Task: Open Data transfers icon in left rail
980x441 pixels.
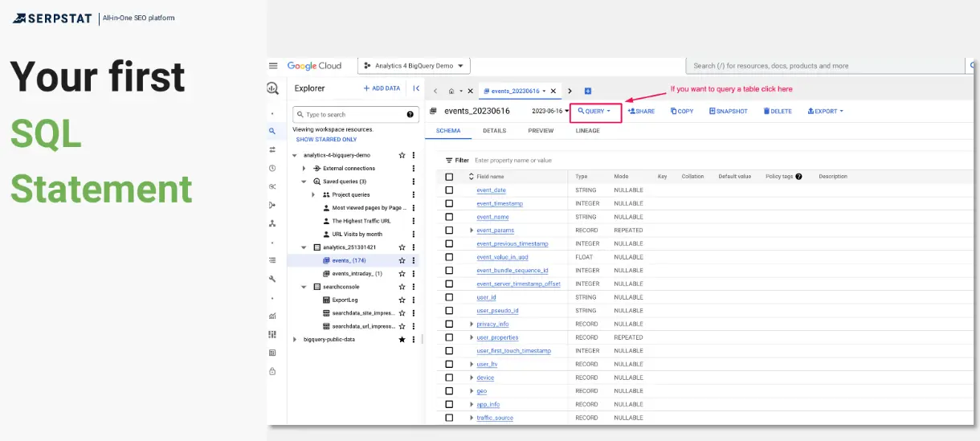Action: click(273, 149)
